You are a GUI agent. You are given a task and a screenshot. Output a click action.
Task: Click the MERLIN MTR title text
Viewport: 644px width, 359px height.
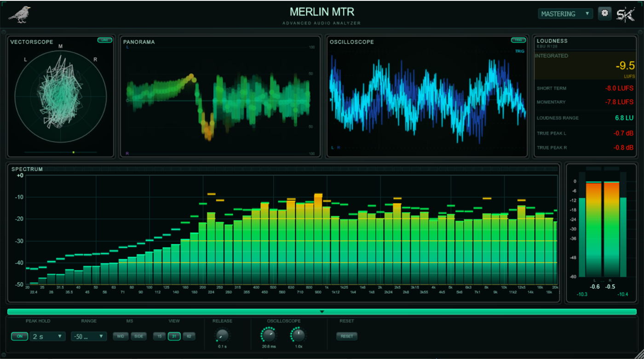click(322, 12)
